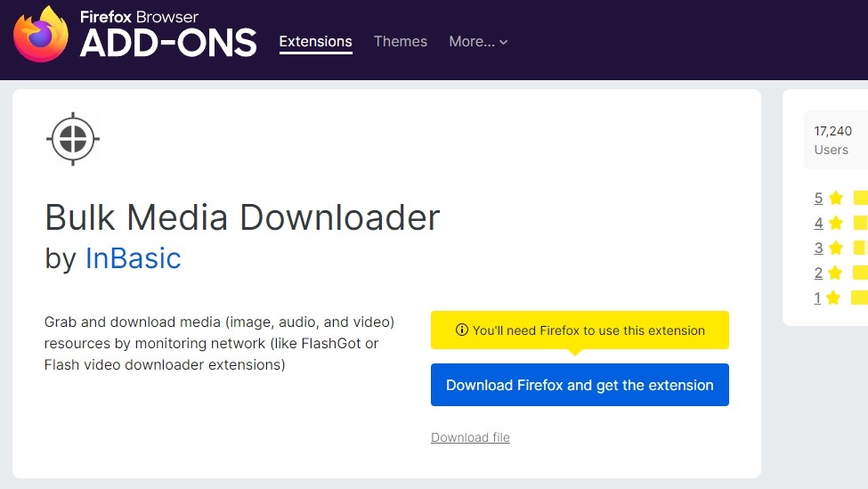Click the star icon next to 3

click(836, 248)
